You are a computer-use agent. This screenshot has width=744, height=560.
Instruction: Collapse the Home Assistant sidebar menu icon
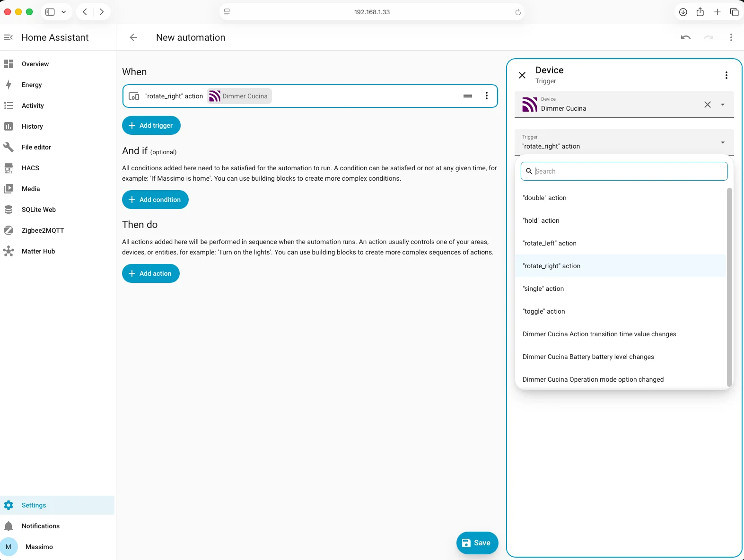[x=9, y=37]
